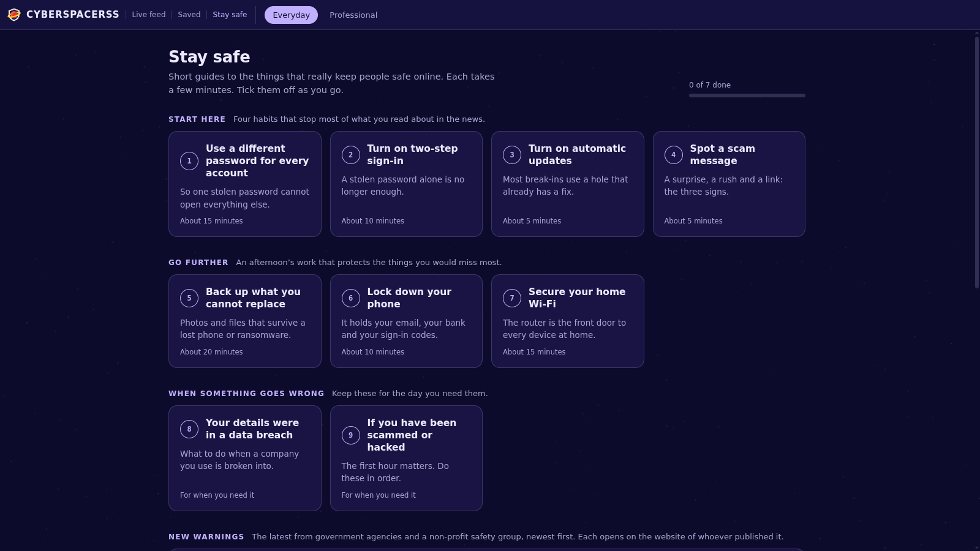Switch to Everyday mode
This screenshot has width=980, height=551.
tap(291, 15)
